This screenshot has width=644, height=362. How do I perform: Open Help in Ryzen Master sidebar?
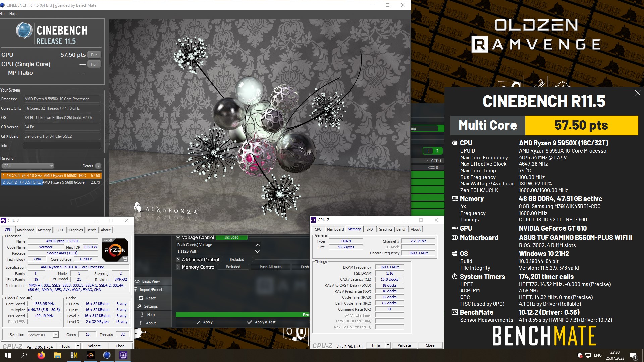click(151, 315)
